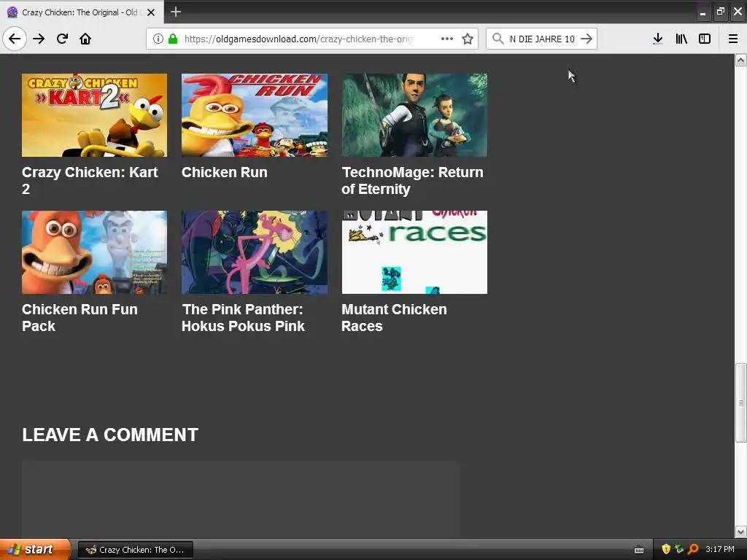
Task: Open a new browser tab
Action: (176, 12)
